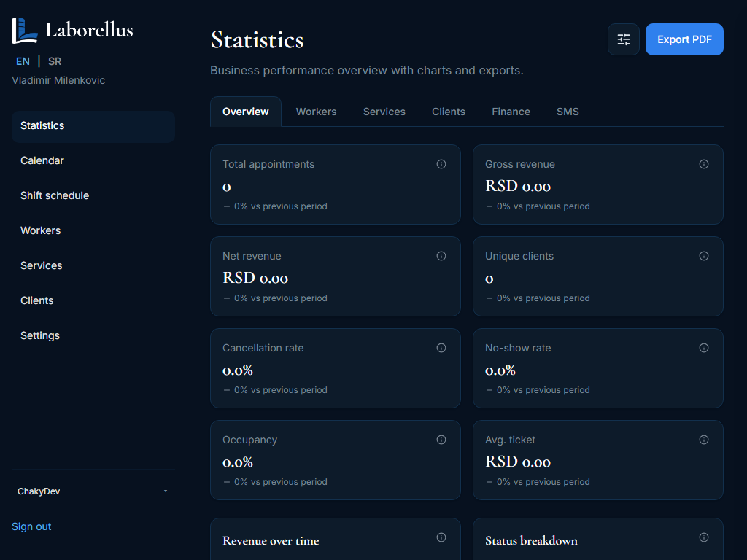Show info for Net revenue card
The image size is (747, 560).
click(x=441, y=256)
